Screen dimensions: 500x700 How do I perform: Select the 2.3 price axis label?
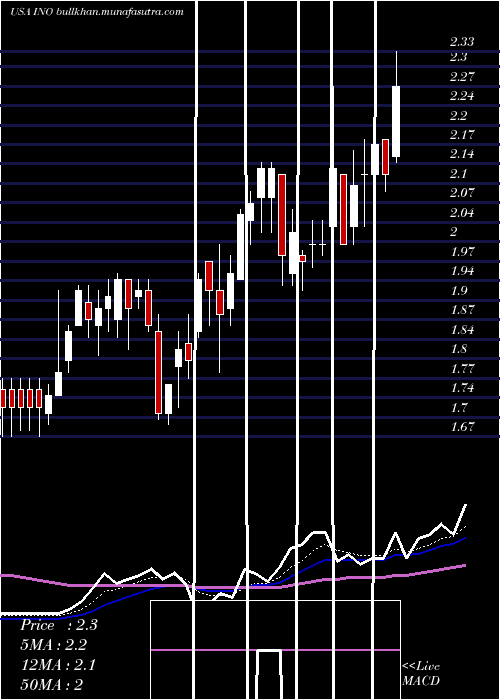click(x=458, y=57)
